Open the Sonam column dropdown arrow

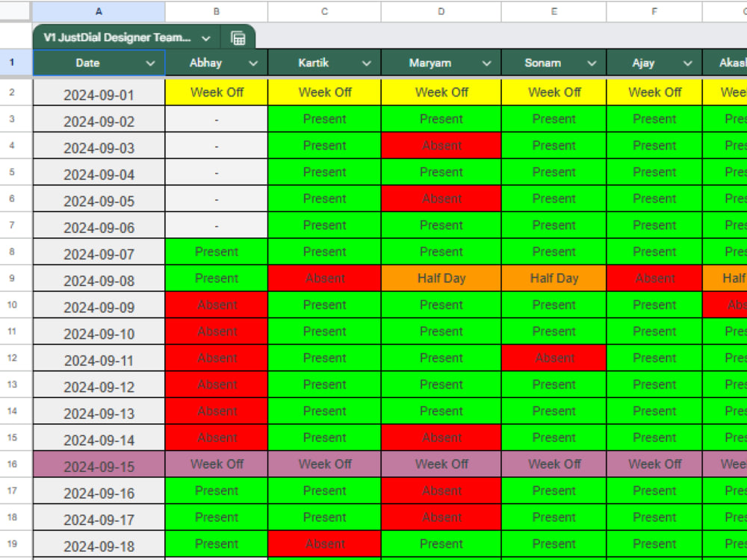point(591,63)
